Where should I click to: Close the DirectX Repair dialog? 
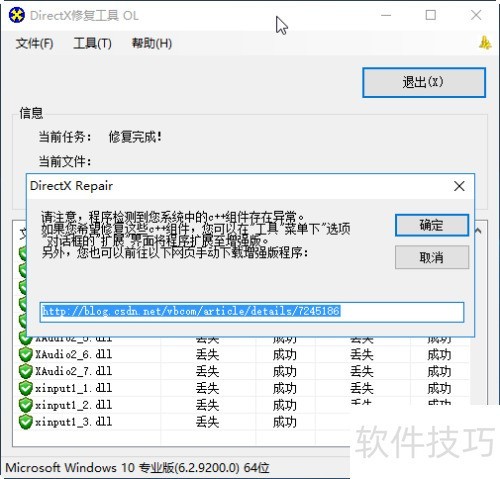point(459,186)
